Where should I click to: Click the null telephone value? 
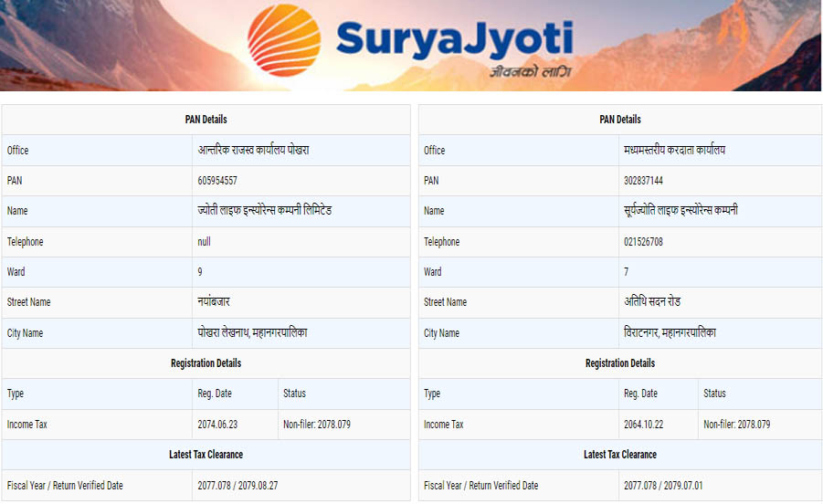pos(204,242)
